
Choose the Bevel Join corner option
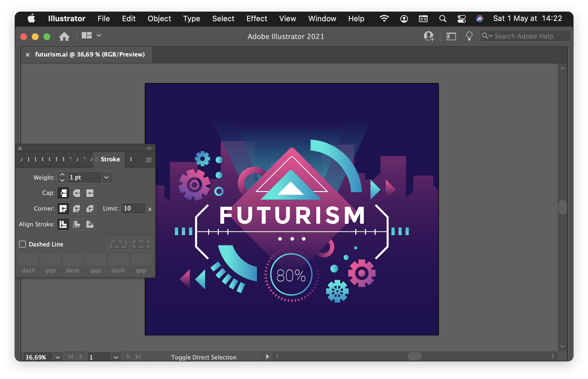click(x=90, y=209)
